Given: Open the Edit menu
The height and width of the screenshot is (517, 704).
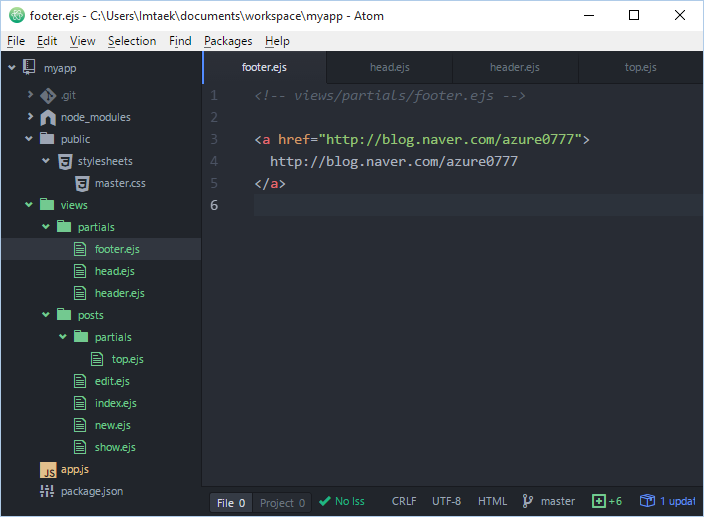Looking at the screenshot, I should (47, 41).
